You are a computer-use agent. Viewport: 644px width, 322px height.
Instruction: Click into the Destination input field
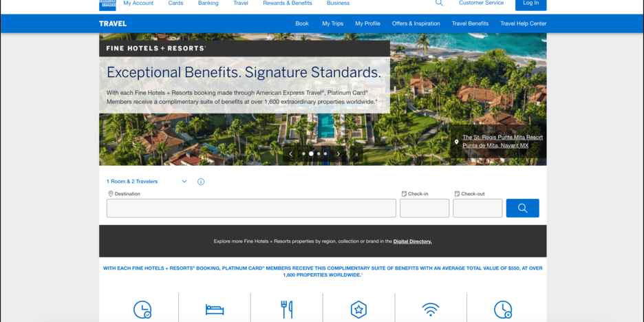(x=251, y=208)
